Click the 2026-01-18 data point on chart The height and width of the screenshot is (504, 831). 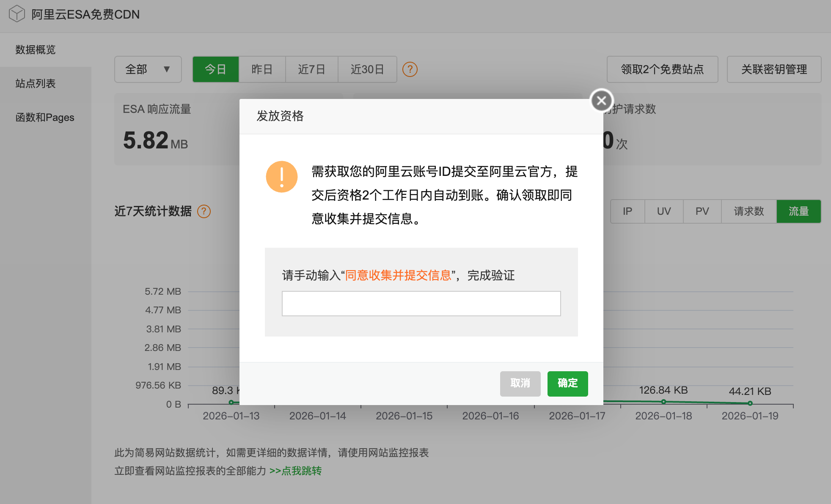(664, 402)
